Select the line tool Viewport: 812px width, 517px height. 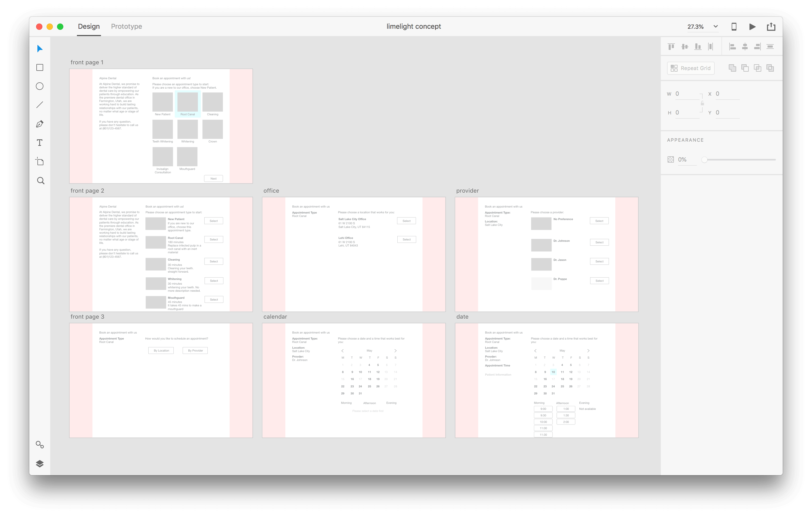[40, 105]
